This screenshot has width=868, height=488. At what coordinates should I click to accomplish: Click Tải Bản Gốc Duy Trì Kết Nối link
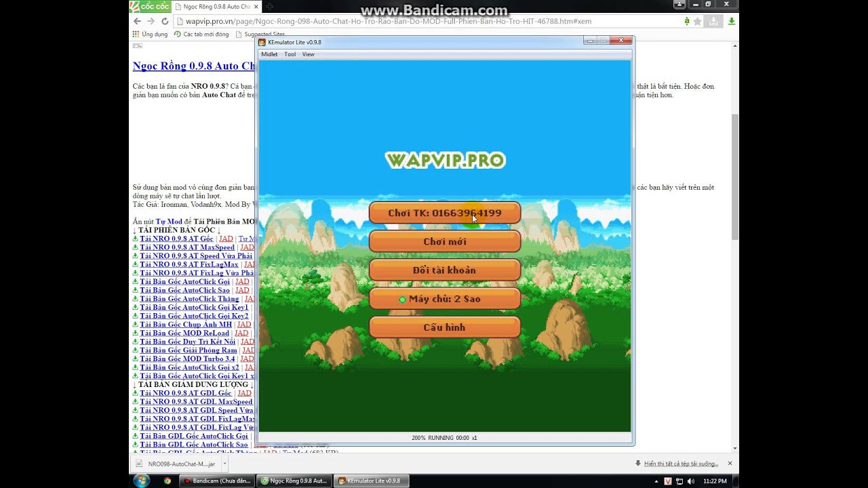(x=187, y=342)
